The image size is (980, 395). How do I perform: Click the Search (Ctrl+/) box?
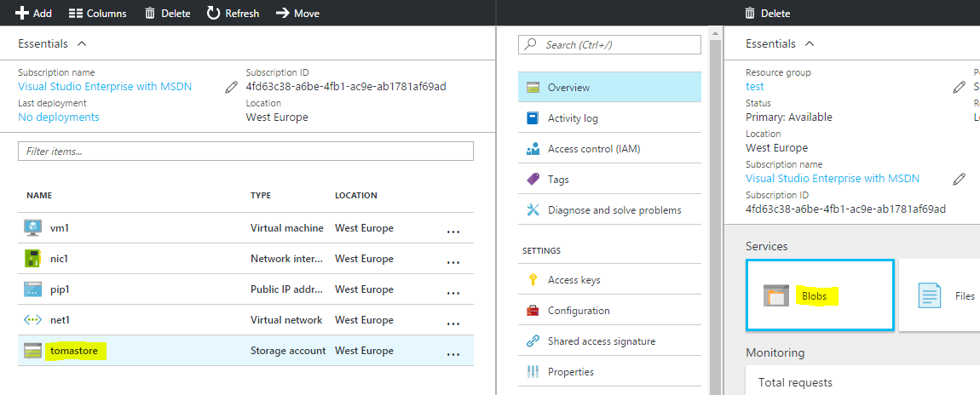click(609, 45)
